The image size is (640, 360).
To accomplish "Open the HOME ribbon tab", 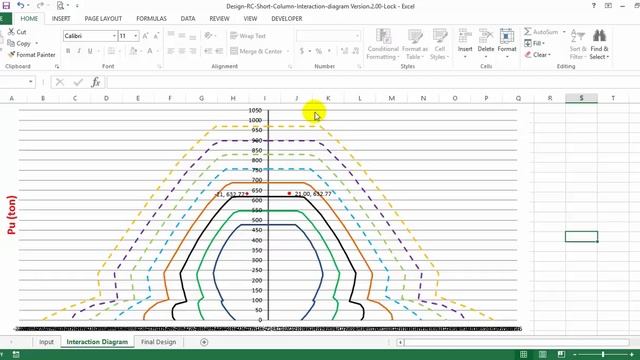I will 29,19.
